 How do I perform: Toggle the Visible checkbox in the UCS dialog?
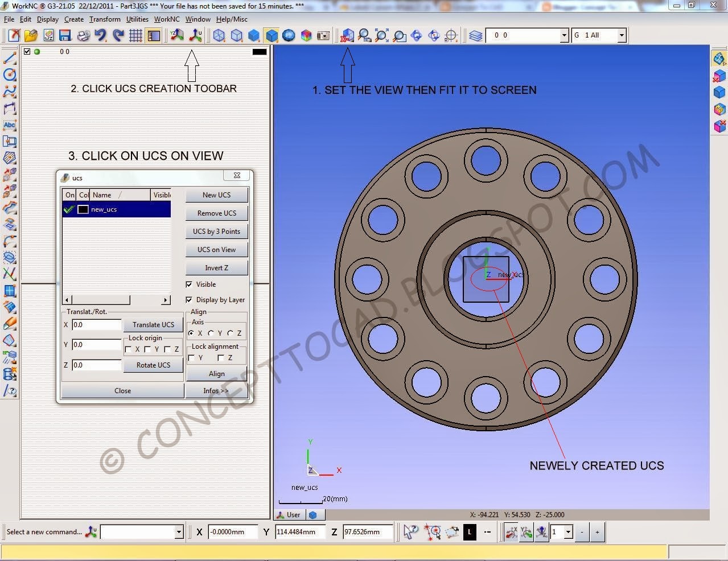click(190, 284)
